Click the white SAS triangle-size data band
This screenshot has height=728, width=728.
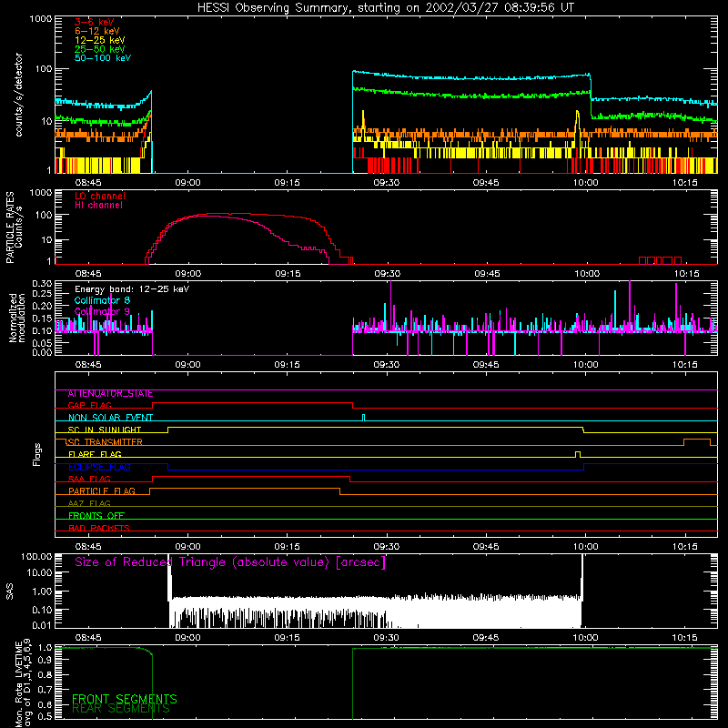pos(375,611)
